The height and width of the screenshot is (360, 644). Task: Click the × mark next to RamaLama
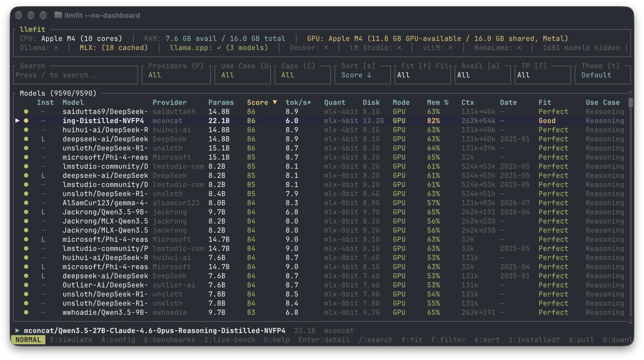point(519,48)
